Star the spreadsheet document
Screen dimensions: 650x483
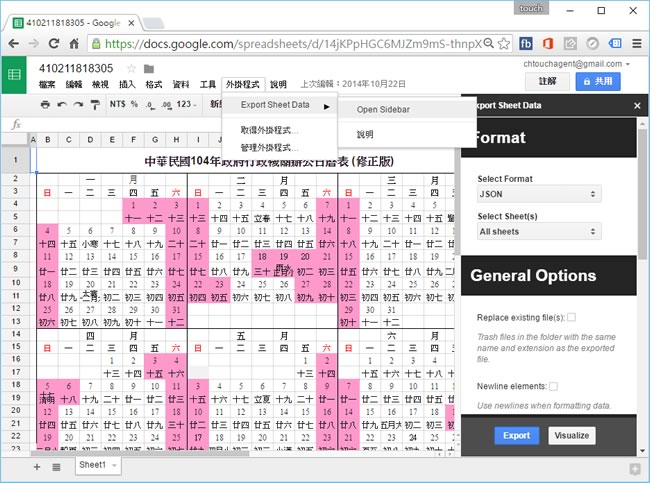(131, 68)
